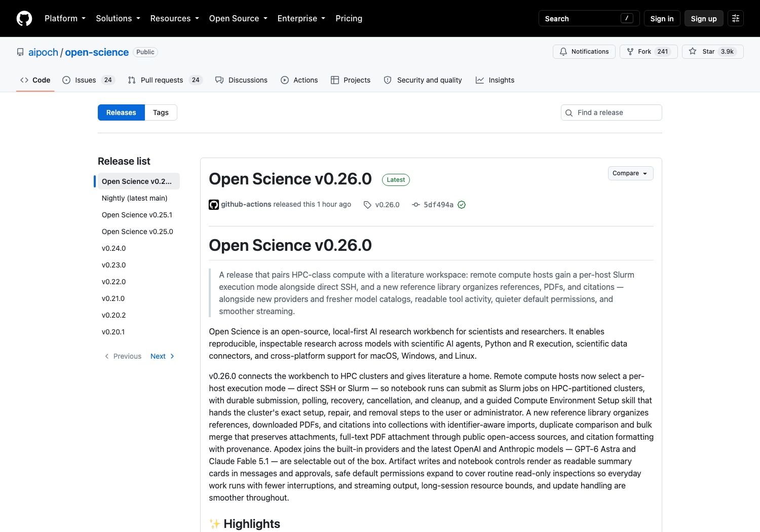The image size is (760, 532).
Task: Open the Discussions tab
Action: click(241, 80)
